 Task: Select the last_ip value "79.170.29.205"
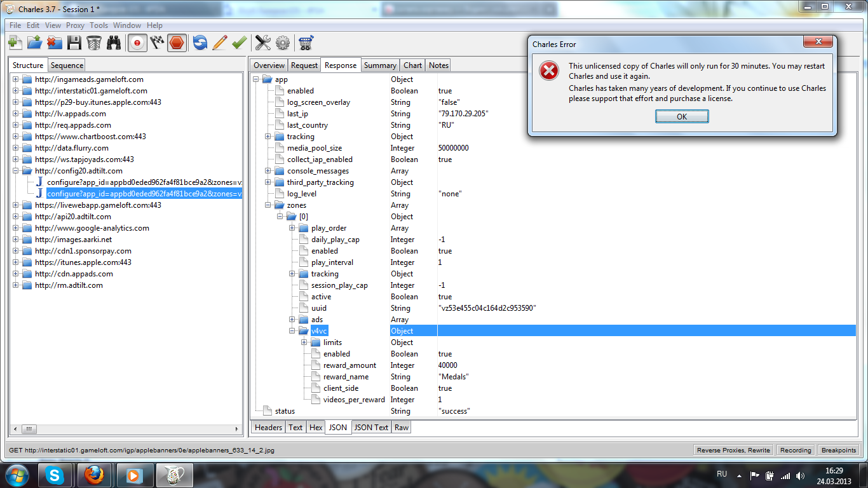pos(463,114)
